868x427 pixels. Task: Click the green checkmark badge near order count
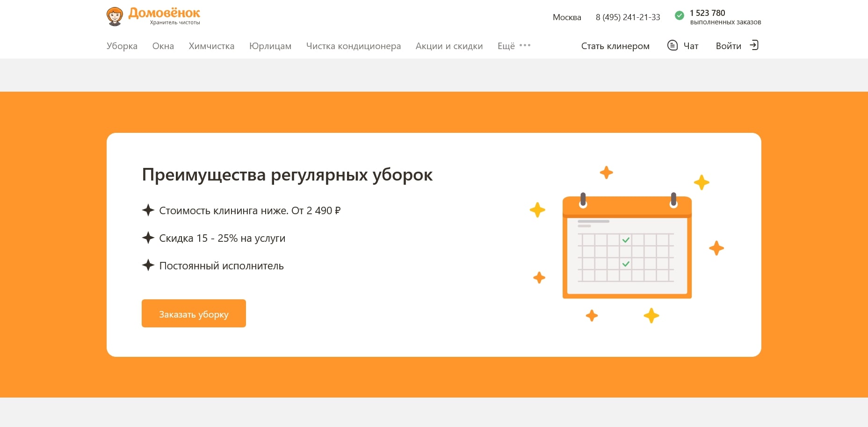679,15
